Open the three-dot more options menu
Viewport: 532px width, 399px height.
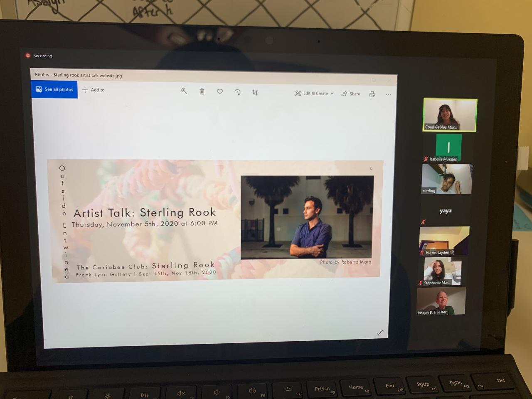click(x=388, y=95)
